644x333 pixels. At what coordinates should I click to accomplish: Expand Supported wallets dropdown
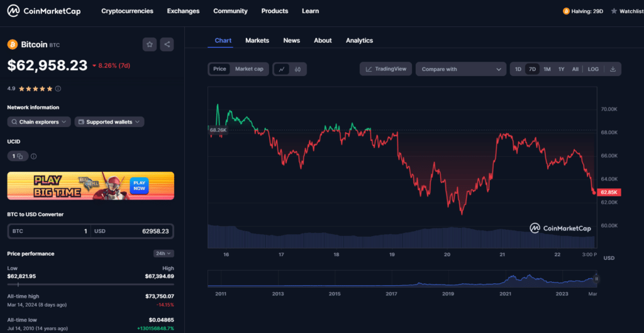(x=109, y=121)
